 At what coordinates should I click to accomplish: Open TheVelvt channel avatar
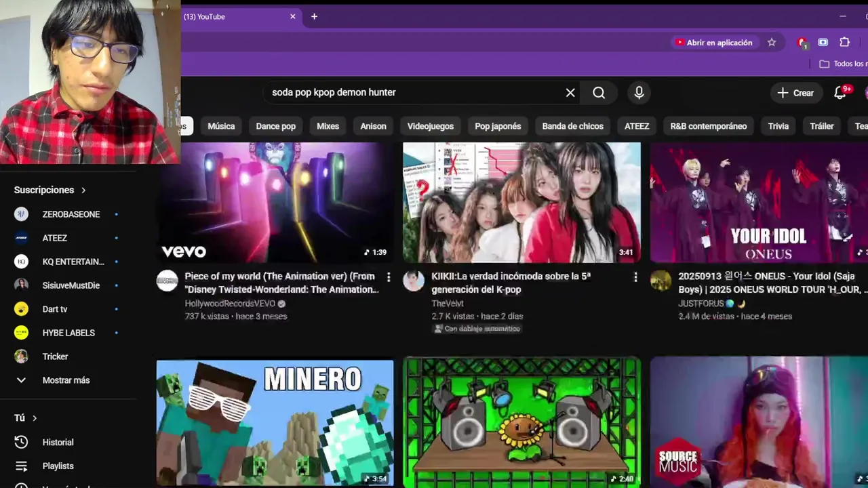coord(414,281)
